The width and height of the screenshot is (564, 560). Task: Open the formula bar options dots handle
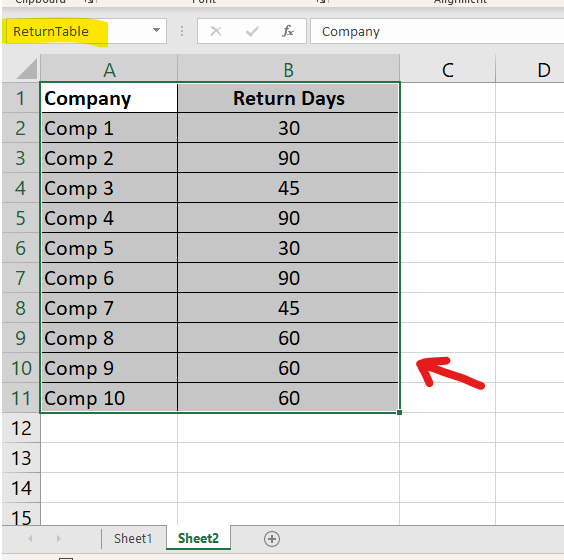182,31
